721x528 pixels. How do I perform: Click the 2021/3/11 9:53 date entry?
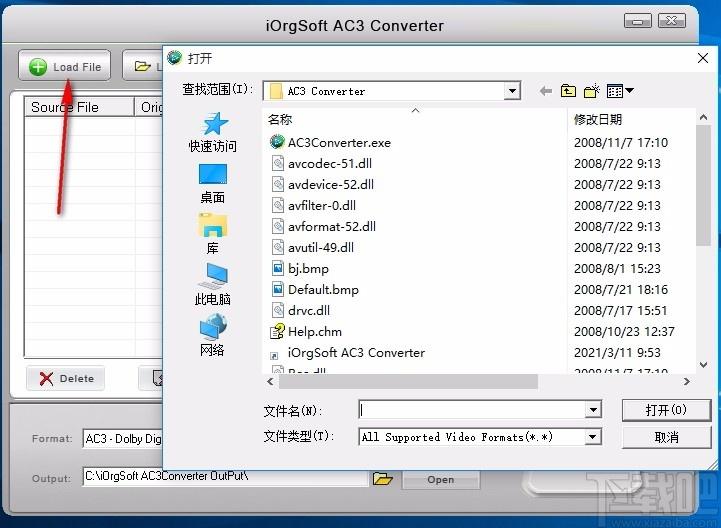click(x=617, y=353)
